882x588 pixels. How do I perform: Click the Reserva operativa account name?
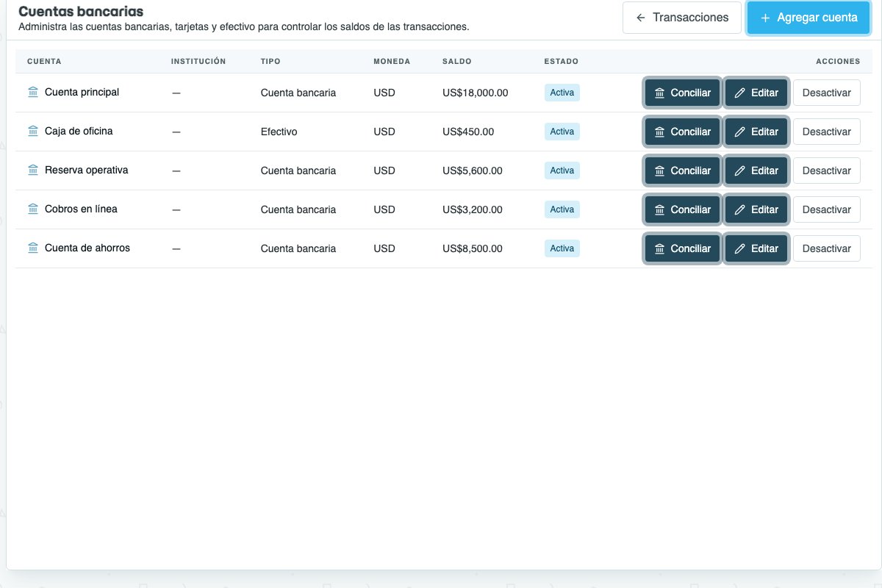coord(86,171)
